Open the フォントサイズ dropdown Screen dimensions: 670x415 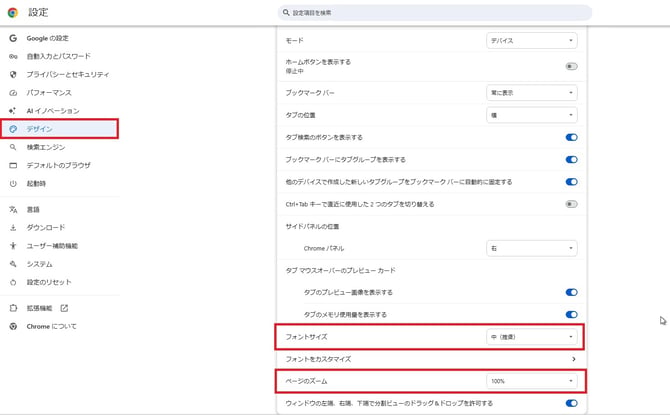[532, 337]
